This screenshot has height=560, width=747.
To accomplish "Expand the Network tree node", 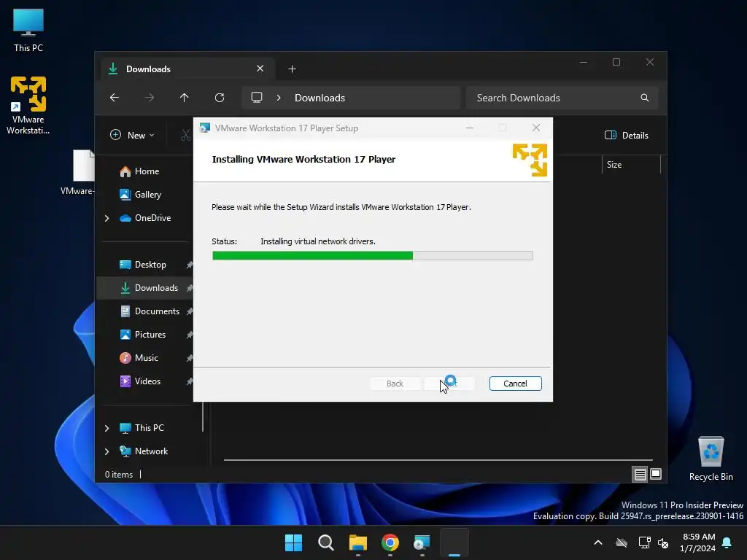I will (107, 451).
